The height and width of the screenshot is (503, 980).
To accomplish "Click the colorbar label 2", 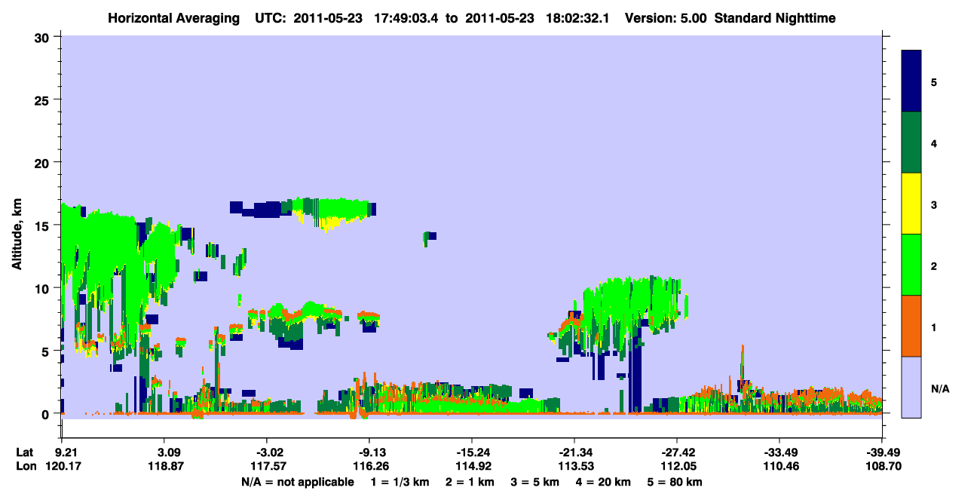I will pyautogui.click(x=934, y=265).
